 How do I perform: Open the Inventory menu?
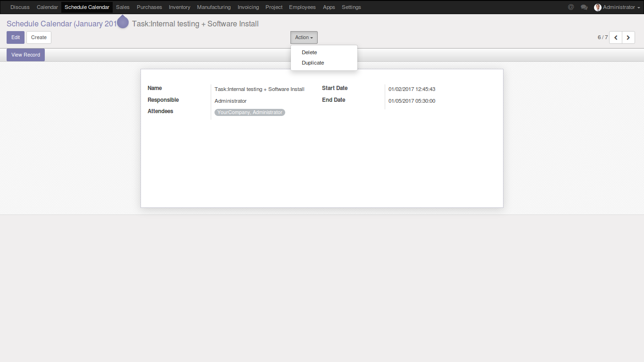180,7
